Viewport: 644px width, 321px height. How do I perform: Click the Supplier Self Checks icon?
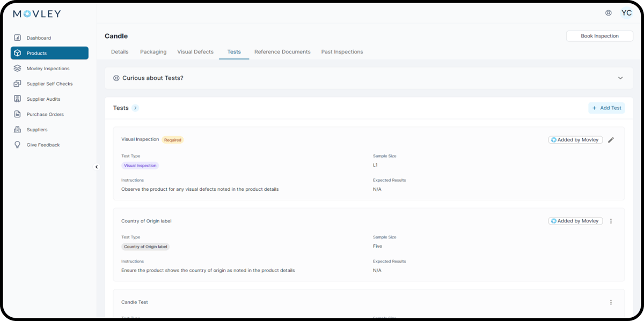18,84
